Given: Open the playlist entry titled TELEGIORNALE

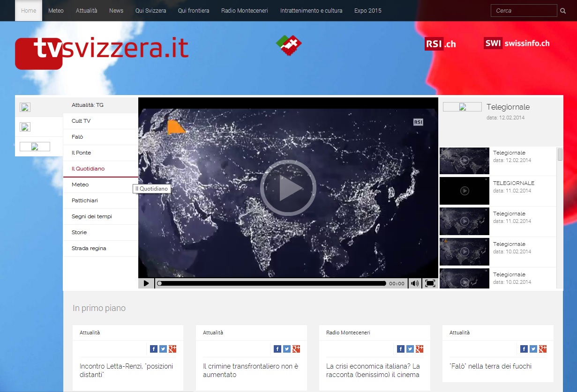Looking at the screenshot, I should click(514, 183).
